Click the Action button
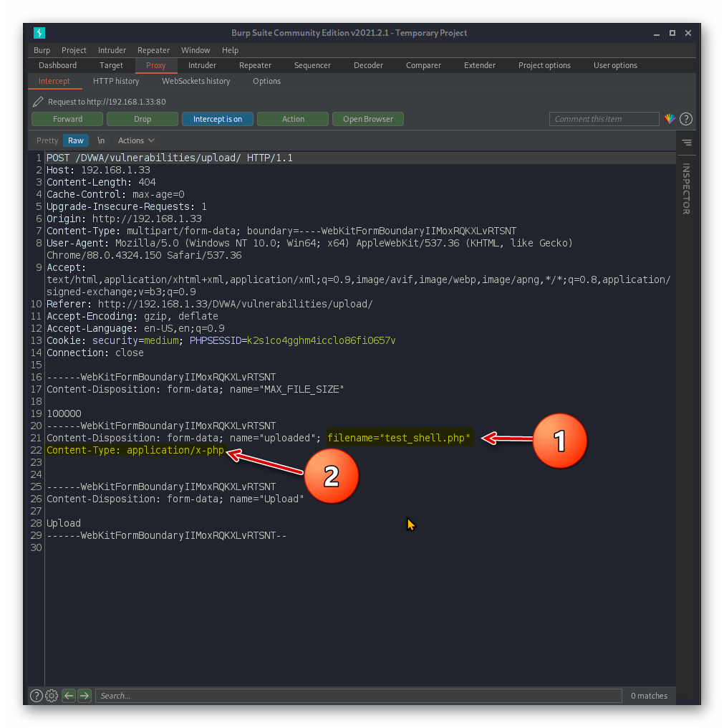Screen dimensions: 724x728 tap(293, 119)
